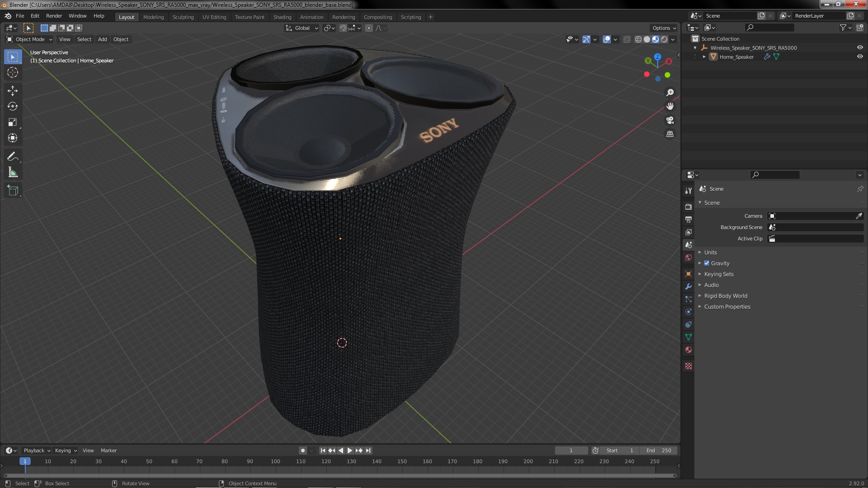Open the Tool properties tab
This screenshot has width=868, height=488.
(x=689, y=191)
